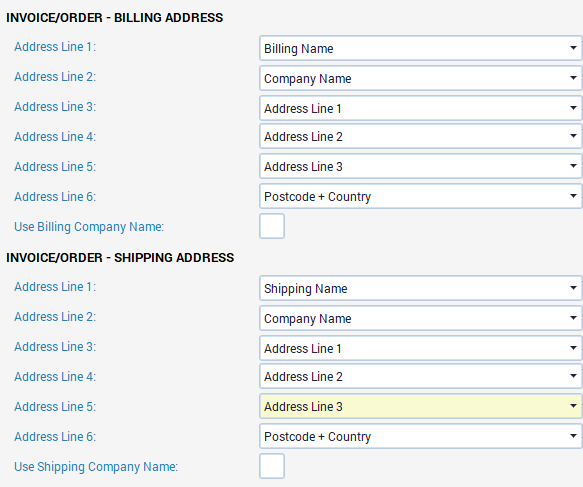
Task: Open Shipping Address Line 4 dropdown
Action: tap(421, 376)
